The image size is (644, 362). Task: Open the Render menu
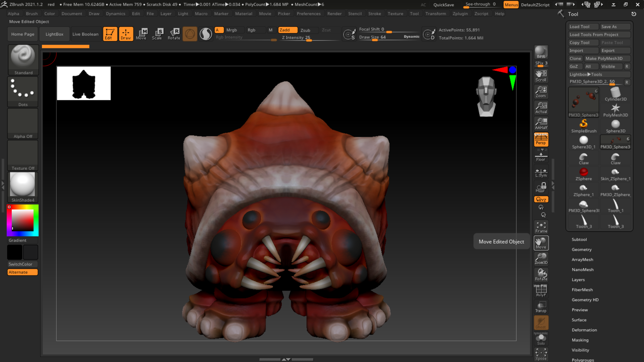(334, 14)
